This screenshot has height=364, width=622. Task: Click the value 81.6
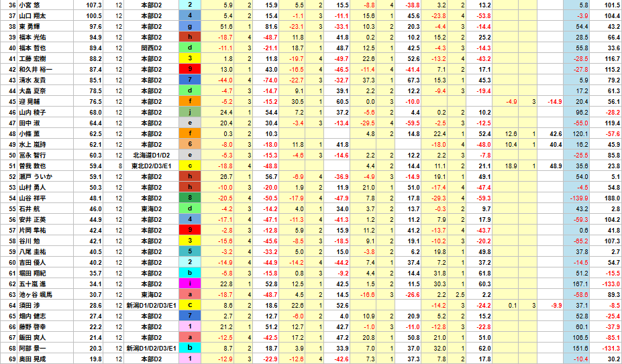271,27
